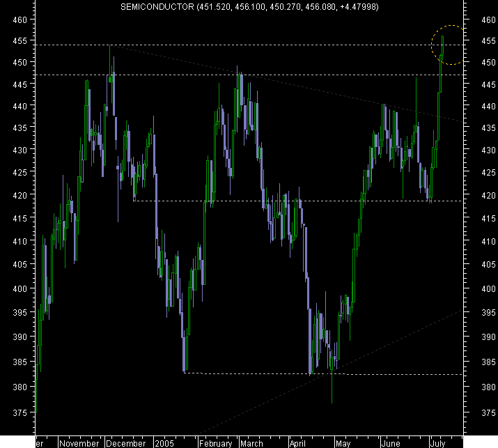Click the 445 value on the left price axis
498x448 pixels.
[20, 84]
